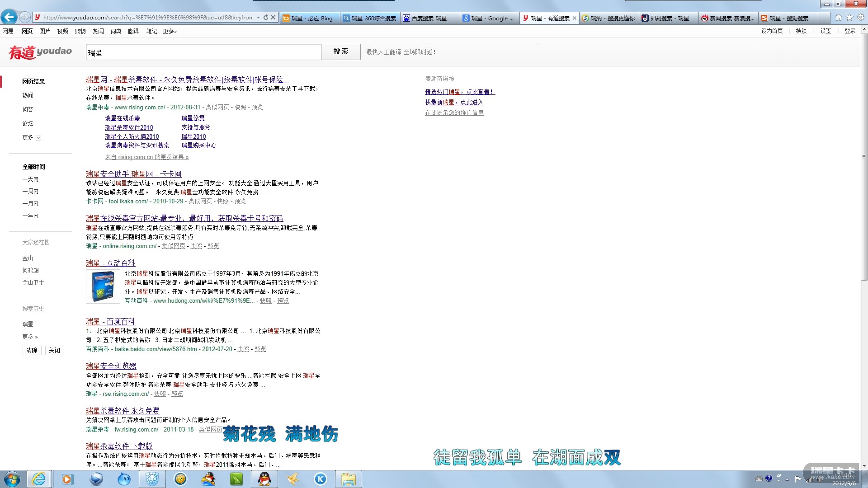Open the Rising lion shield taskbar icon
Image resolution: width=868 pixels, height=488 pixels.
pos(152,479)
